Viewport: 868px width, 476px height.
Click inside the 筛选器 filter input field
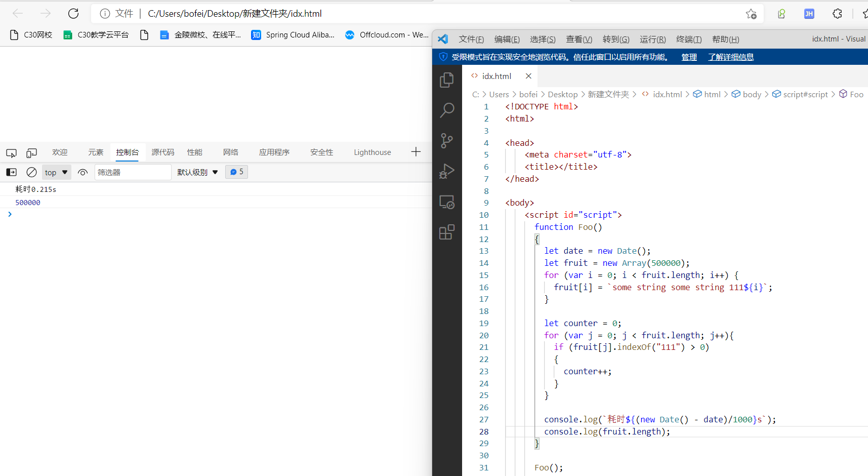tap(133, 172)
